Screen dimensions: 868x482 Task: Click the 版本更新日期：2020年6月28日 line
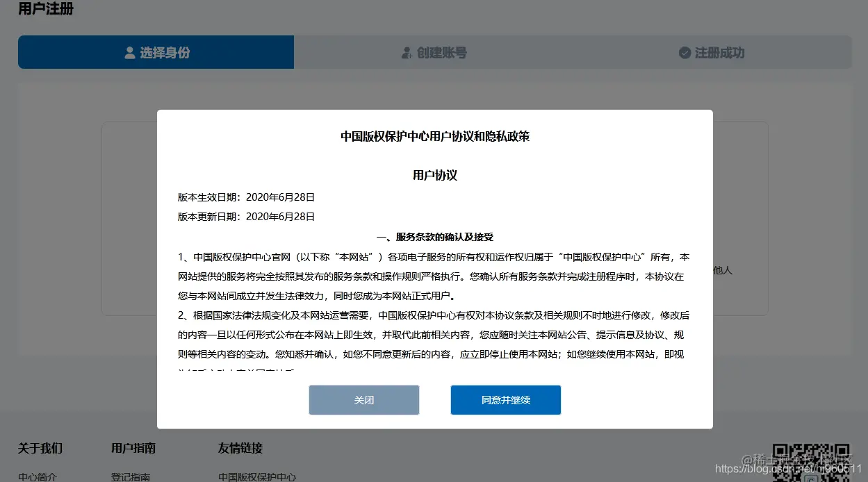pyautogui.click(x=247, y=217)
